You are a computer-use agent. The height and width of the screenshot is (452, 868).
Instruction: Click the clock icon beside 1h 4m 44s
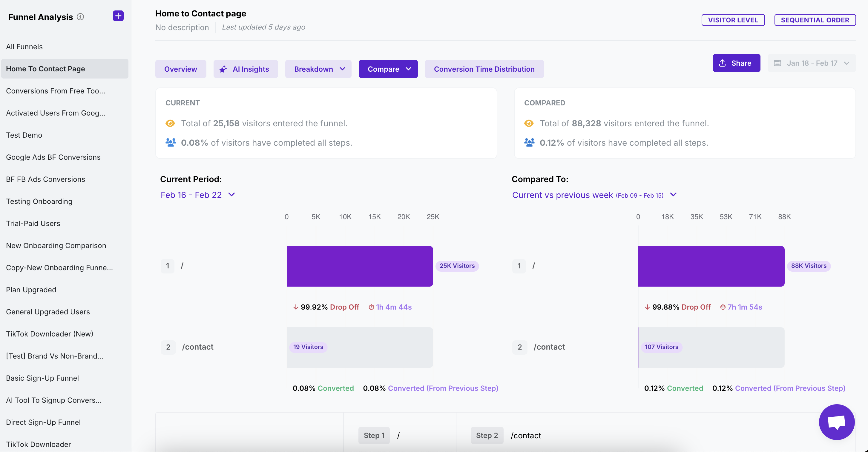(371, 307)
